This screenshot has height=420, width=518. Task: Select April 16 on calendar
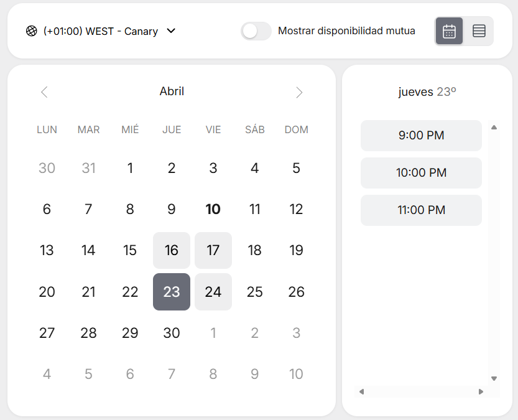pos(172,250)
